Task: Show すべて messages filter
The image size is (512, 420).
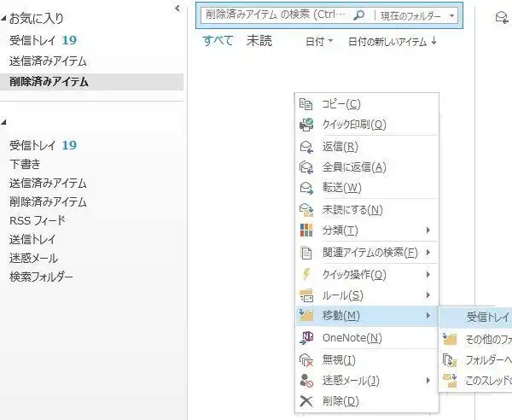Action: tap(218, 41)
